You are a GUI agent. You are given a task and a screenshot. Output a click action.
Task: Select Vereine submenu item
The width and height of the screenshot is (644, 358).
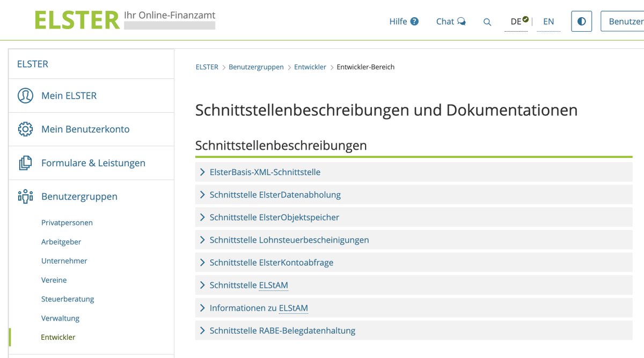tap(54, 280)
